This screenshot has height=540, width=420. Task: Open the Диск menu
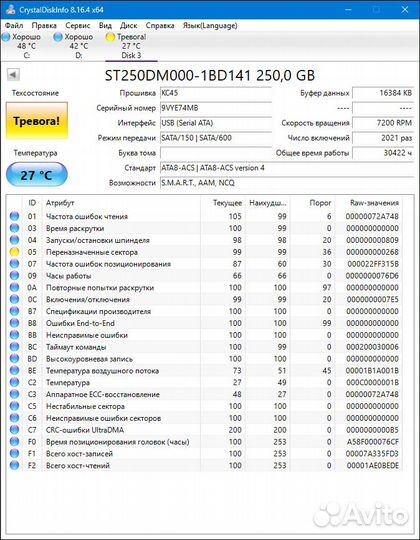pos(128,25)
